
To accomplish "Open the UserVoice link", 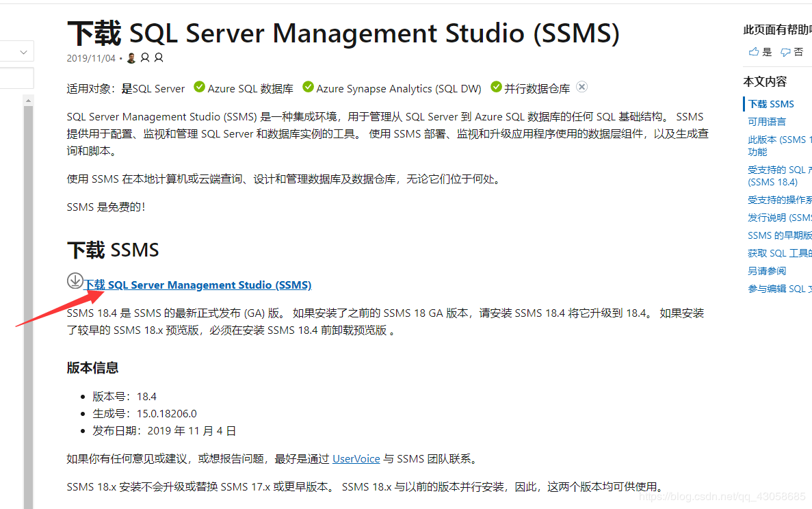I will (356, 458).
